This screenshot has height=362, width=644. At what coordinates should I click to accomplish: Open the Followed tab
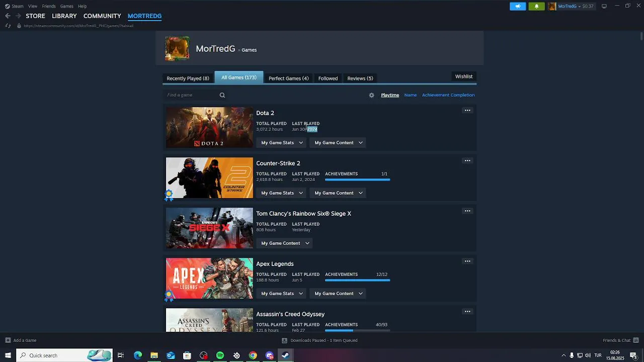point(328,78)
